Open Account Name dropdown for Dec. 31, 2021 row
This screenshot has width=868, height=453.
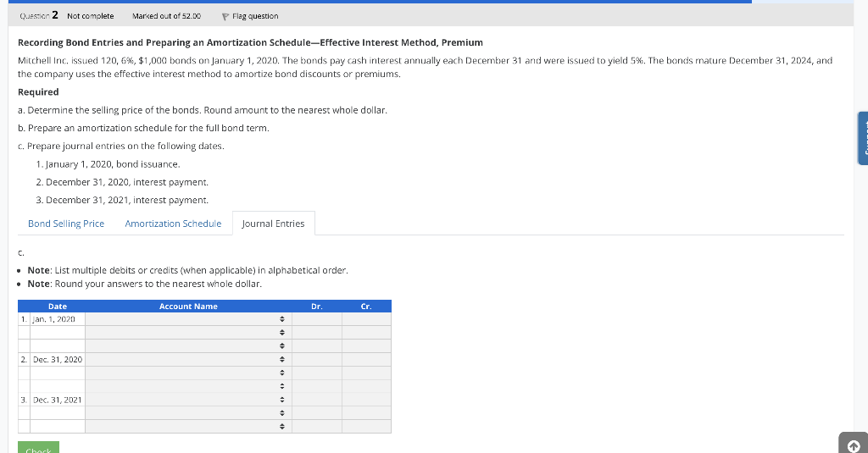188,400
